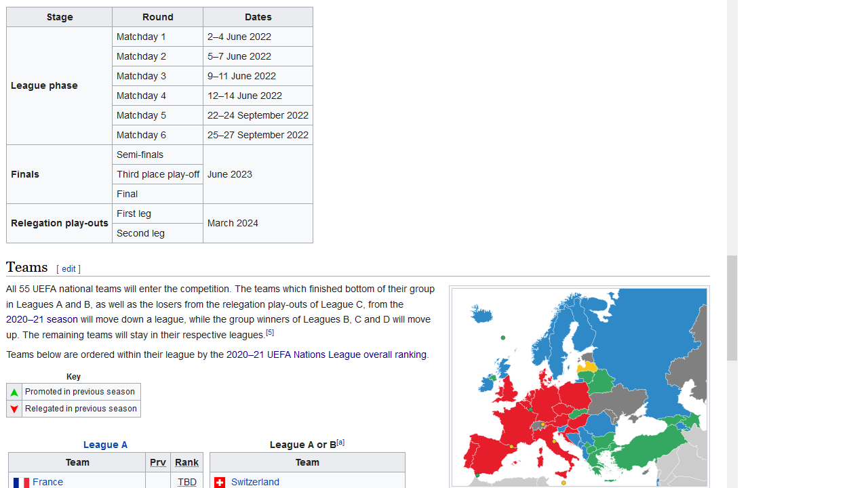Select the Matchday 5 cell
The height and width of the screenshot is (488, 868).
click(x=157, y=115)
